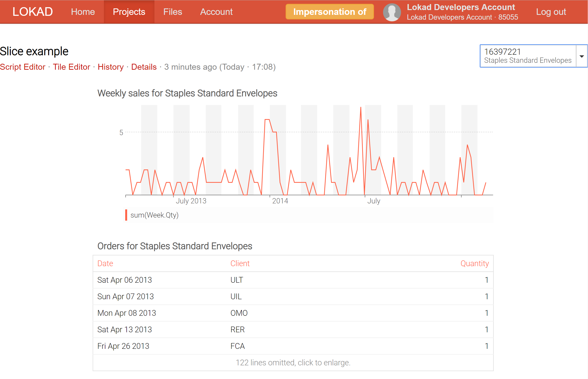The width and height of the screenshot is (588, 379).
Task: Click the Script Editor link
Action: pos(23,66)
